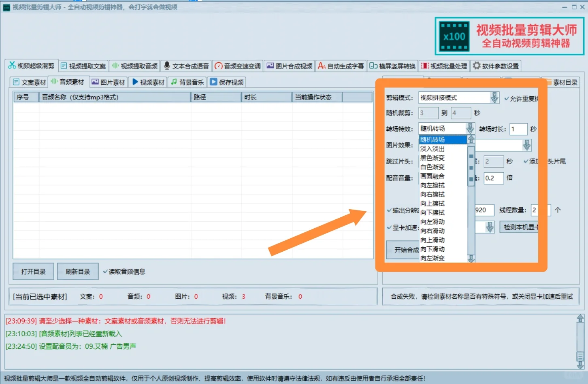This screenshot has height=384, width=588.
Task: Toggle the 添加片头片尾 checkbox
Action: click(x=526, y=161)
